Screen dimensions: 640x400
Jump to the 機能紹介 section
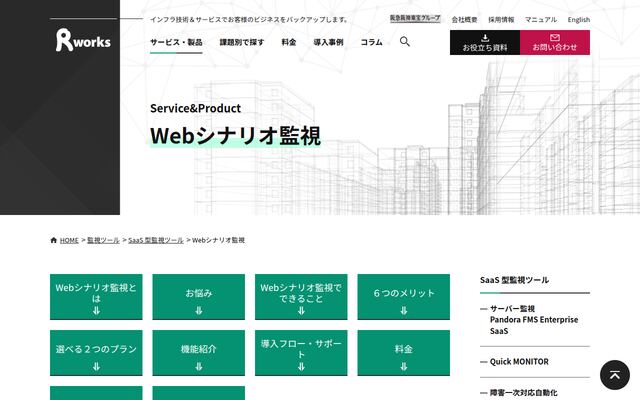click(x=199, y=353)
